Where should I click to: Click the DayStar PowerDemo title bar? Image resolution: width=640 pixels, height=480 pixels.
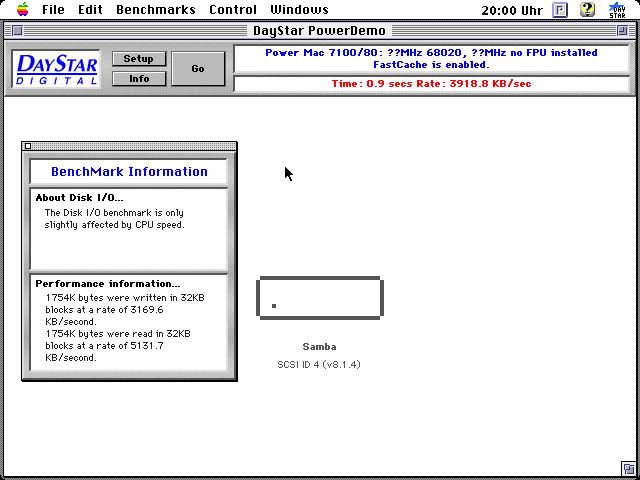[319, 31]
